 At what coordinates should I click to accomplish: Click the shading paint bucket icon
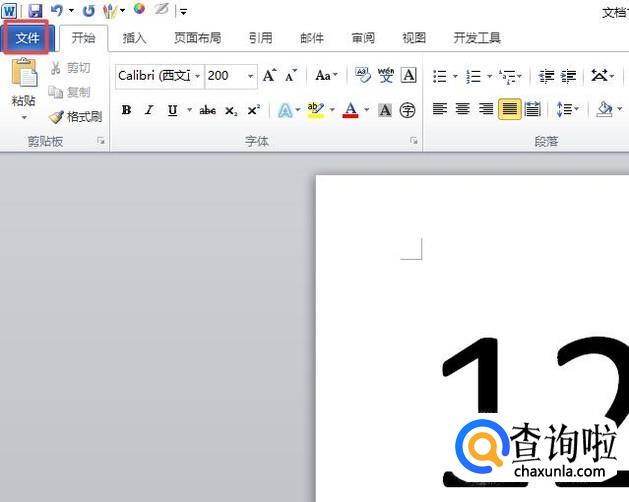pos(605,109)
